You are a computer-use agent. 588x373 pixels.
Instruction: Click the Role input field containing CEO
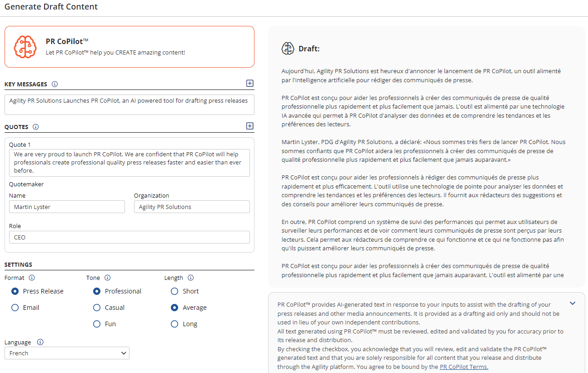[x=129, y=237]
